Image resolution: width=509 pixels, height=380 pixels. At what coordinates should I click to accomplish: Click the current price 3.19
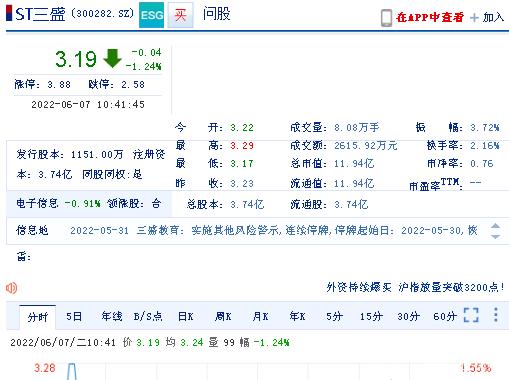pos(76,59)
